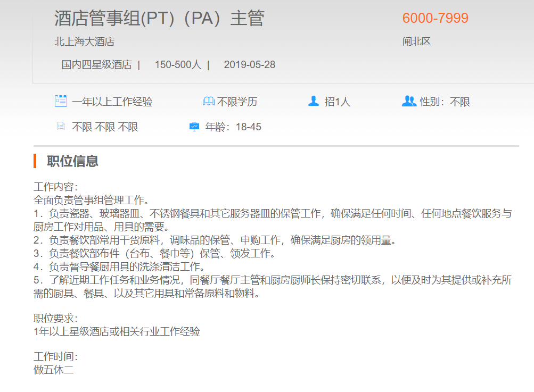534x392 pixels.
Task: Click the 闸北区 district label
Action: pyautogui.click(x=416, y=41)
